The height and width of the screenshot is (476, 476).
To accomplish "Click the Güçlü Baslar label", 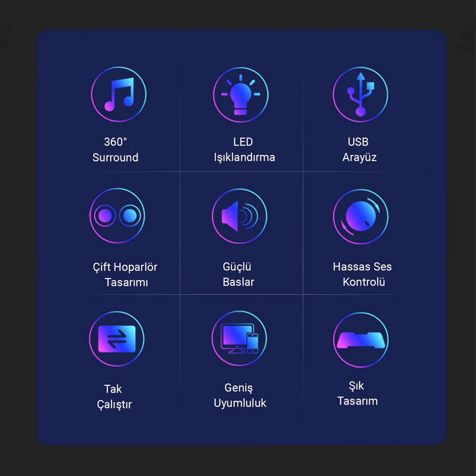I will (238, 274).
